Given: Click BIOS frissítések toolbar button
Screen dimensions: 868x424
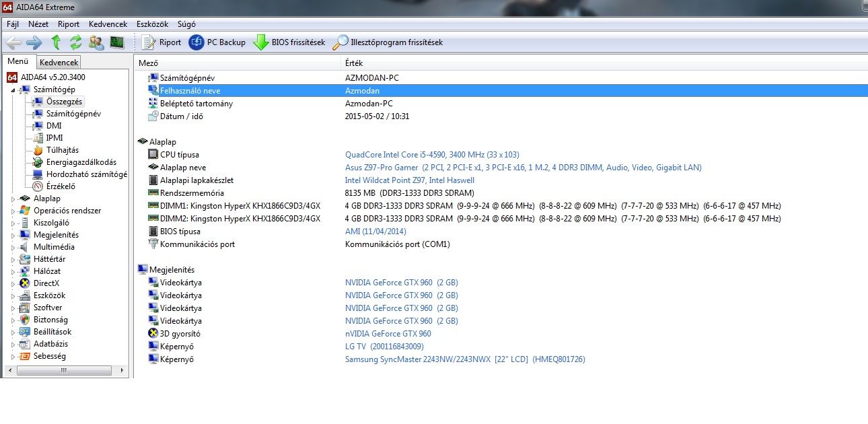Looking at the screenshot, I should click(289, 42).
